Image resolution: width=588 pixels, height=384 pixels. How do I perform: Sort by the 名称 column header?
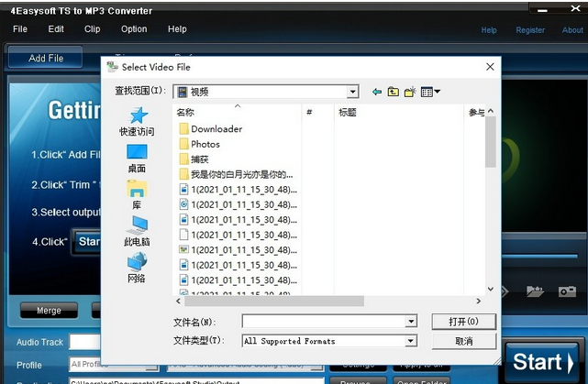(237, 113)
